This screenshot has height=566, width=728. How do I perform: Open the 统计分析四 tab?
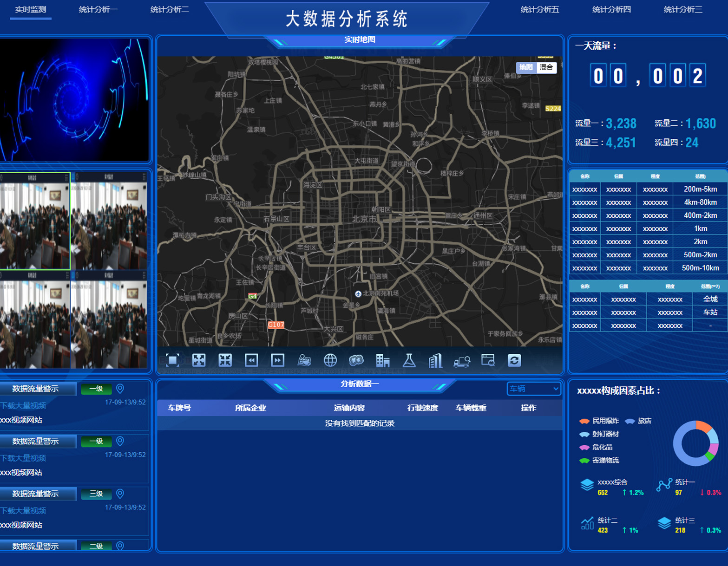tap(611, 9)
